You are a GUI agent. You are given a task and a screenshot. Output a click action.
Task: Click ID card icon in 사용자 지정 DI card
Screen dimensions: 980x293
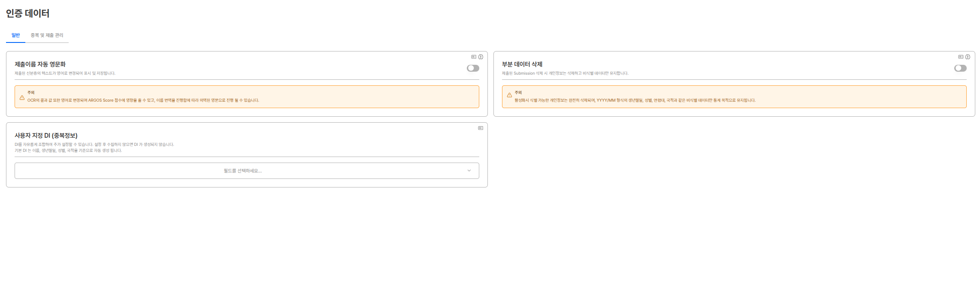(481, 128)
